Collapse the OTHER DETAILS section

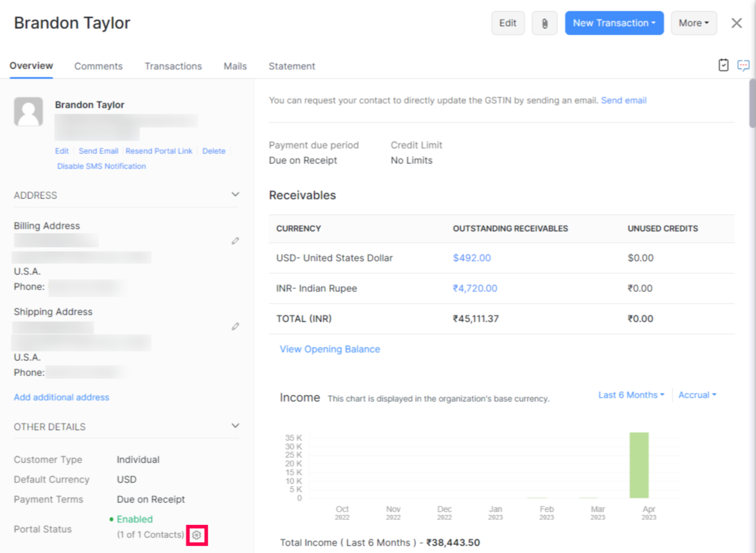pyautogui.click(x=236, y=426)
